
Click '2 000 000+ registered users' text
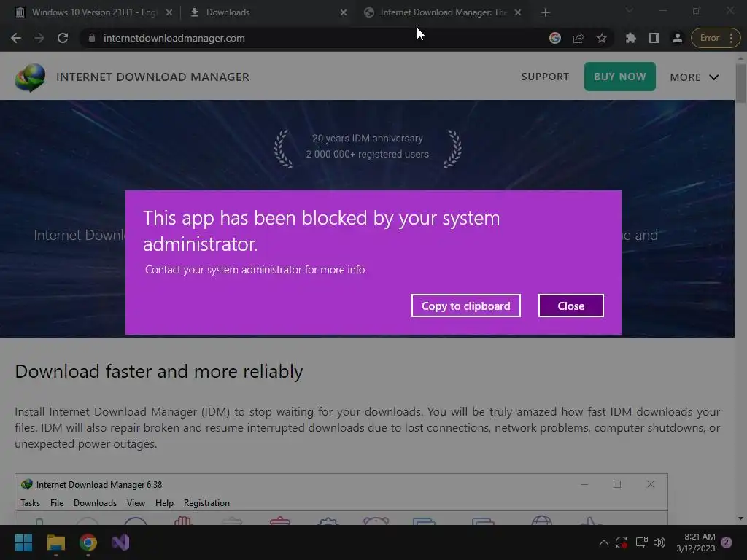(368, 154)
